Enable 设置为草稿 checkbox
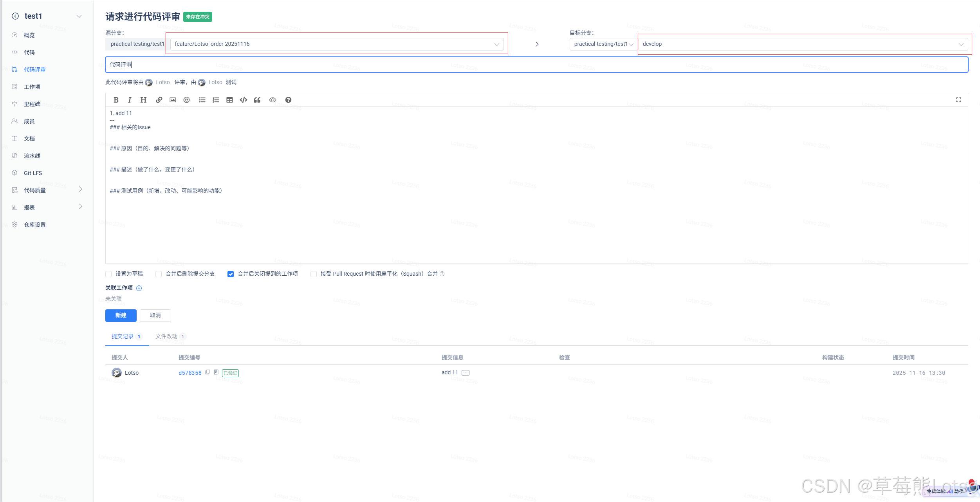980x502 pixels. (x=109, y=274)
